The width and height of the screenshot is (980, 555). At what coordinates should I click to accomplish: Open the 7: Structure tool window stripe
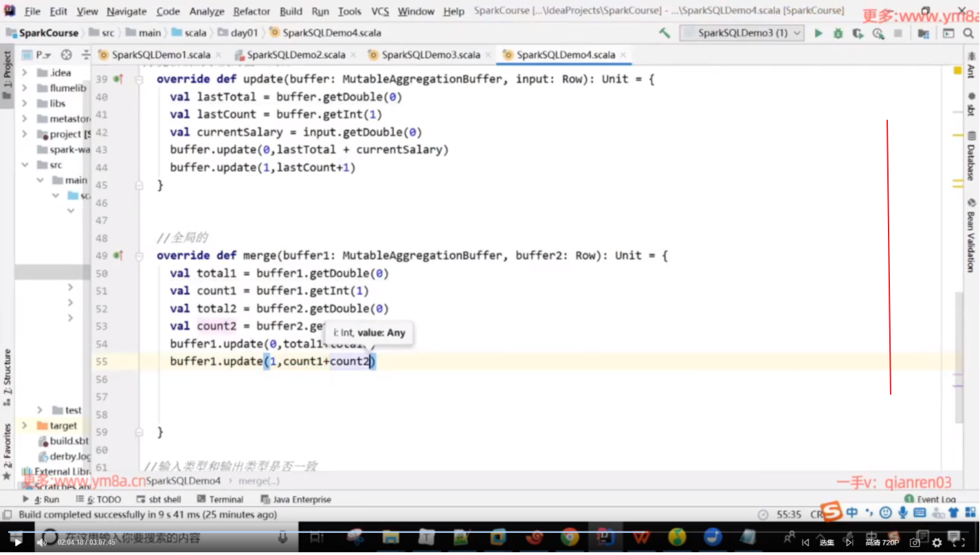click(7, 377)
